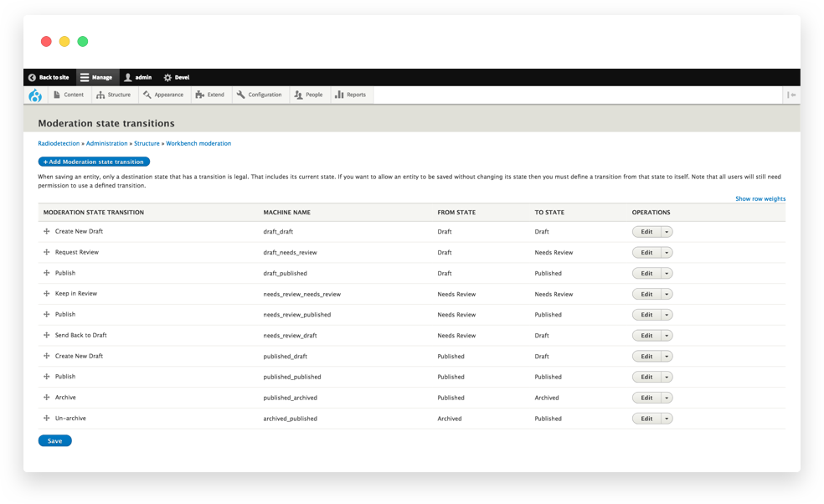This screenshot has height=504, width=824.
Task: Grab drag handle for Request Review row
Action: point(46,252)
